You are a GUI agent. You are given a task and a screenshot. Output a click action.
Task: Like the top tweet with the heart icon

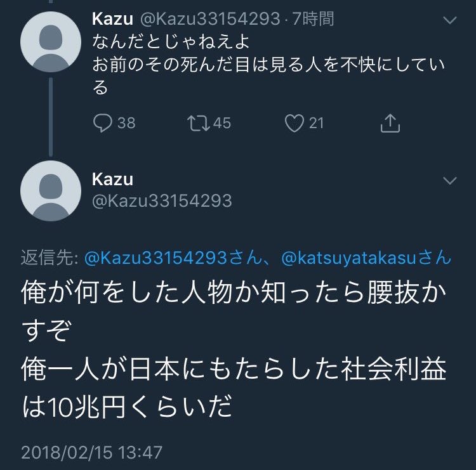pos(293,122)
